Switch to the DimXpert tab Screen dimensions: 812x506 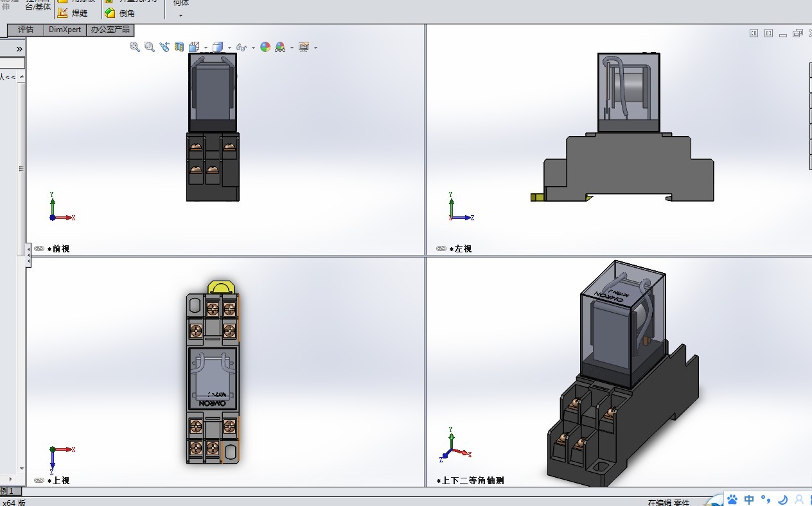[65, 30]
